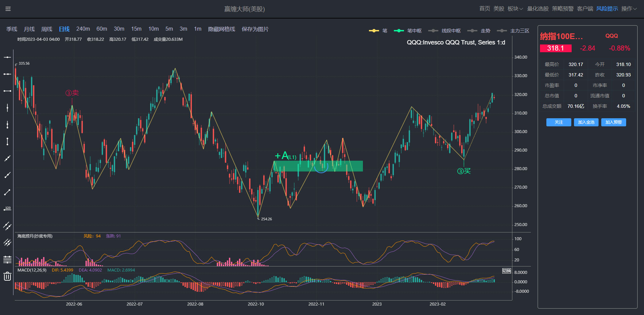Switch to the 周线 timeframe tab
This screenshot has width=644, height=315.
pyautogui.click(x=46, y=29)
